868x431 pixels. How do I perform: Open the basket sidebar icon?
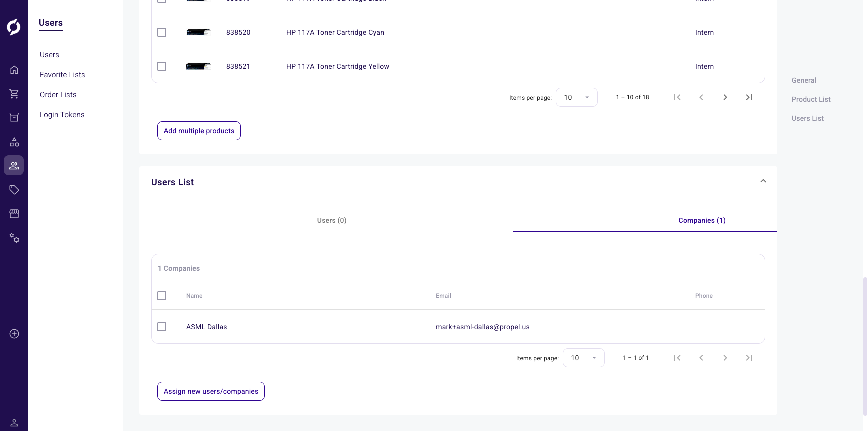click(x=14, y=118)
